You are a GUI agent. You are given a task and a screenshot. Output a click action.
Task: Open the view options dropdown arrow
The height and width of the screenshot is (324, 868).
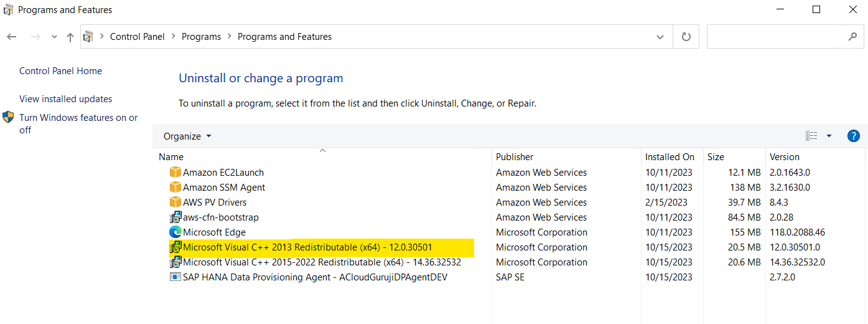pyautogui.click(x=829, y=136)
